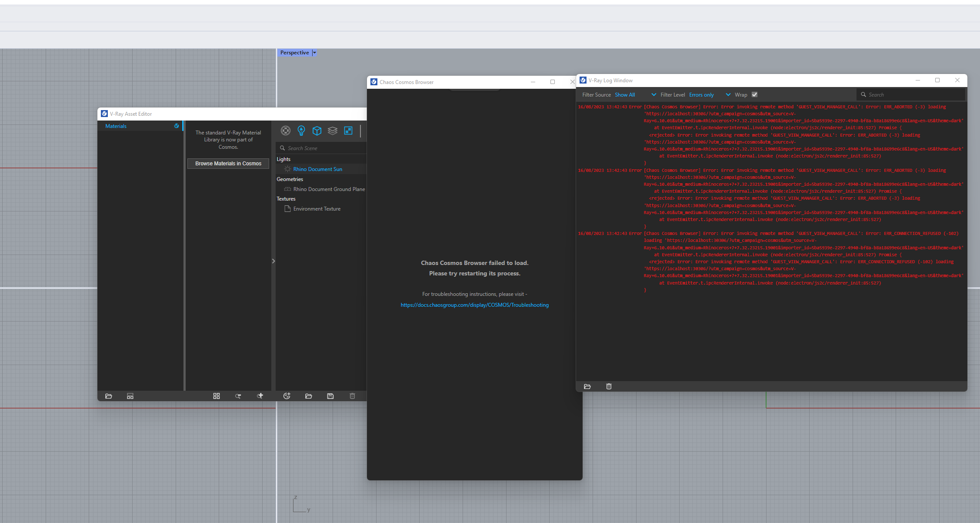The width and height of the screenshot is (980, 523).
Task: Open the Cosmos Troubleshooting docs link
Action: point(474,305)
